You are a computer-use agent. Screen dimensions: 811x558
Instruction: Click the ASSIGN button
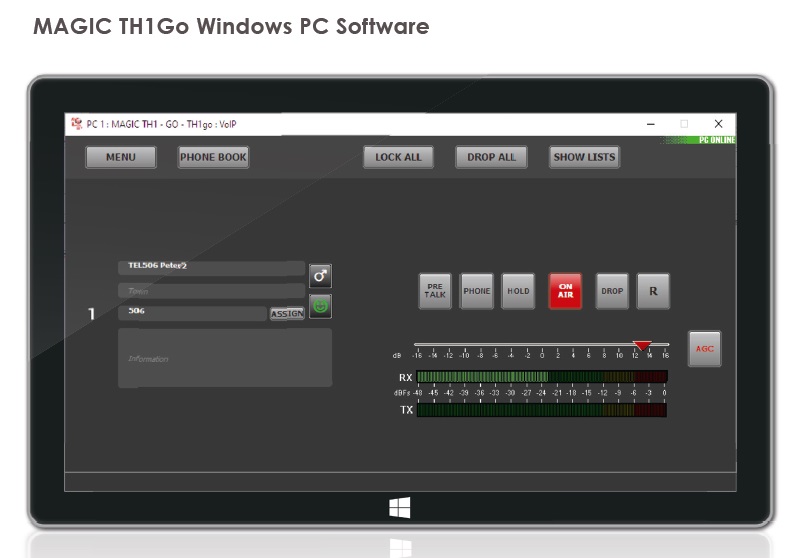click(287, 313)
